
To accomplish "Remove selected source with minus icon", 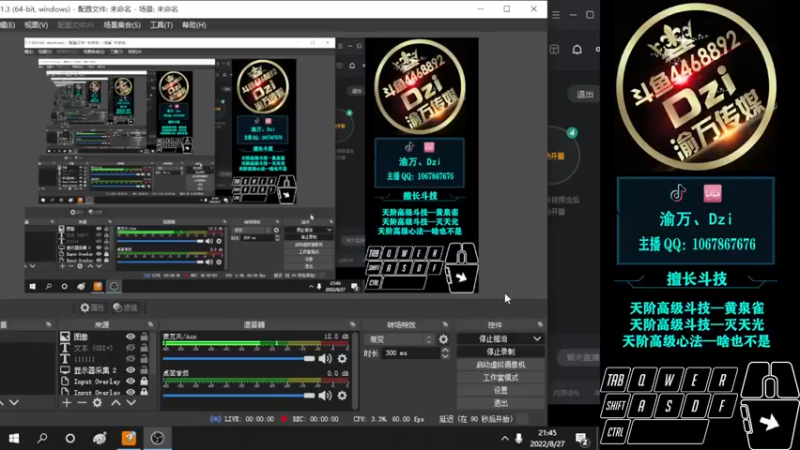I will click(82, 403).
